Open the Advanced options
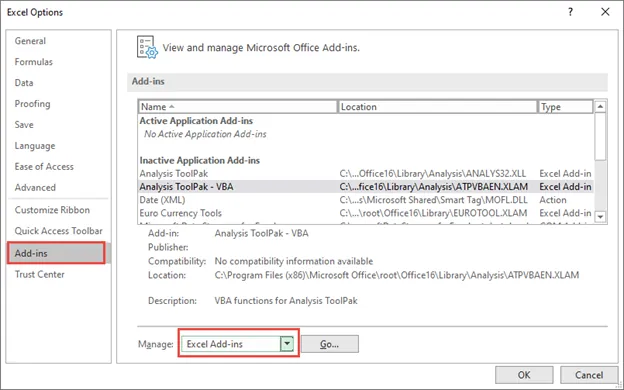This screenshot has width=624, height=390. (x=35, y=187)
